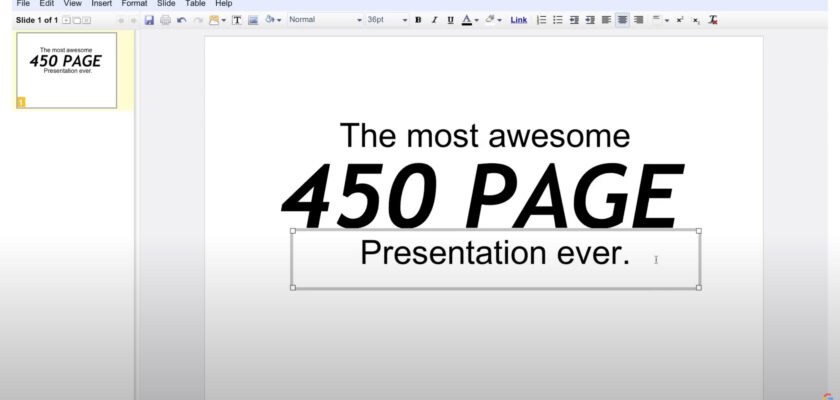The height and width of the screenshot is (400, 840).
Task: Insert a text box
Action: (x=237, y=20)
